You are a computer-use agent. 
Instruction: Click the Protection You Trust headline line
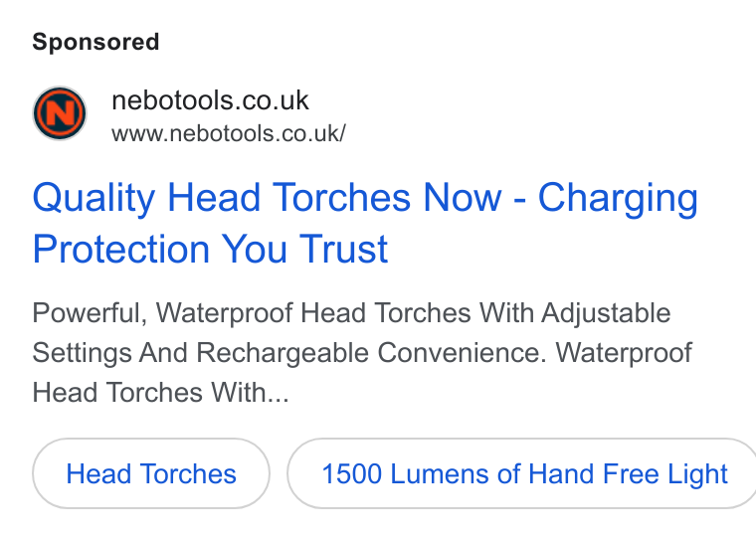click(210, 249)
